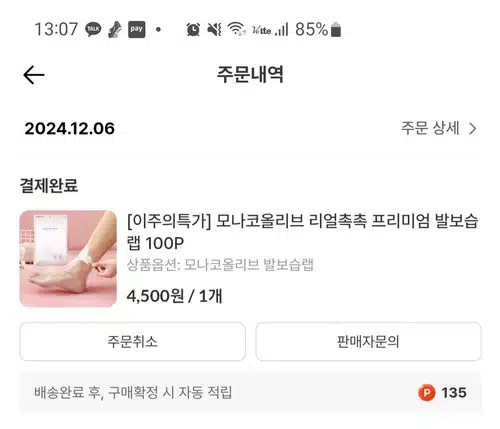Tap the back arrow icon

(x=34, y=75)
